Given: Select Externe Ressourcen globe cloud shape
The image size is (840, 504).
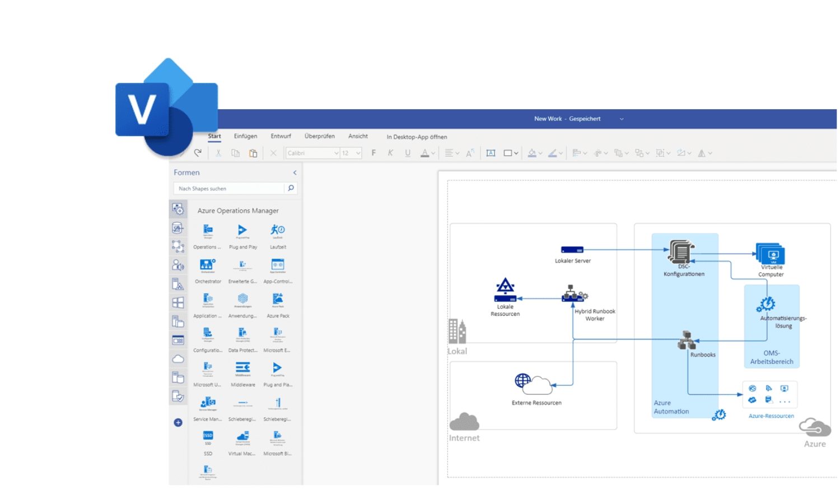Looking at the screenshot, I should click(534, 384).
